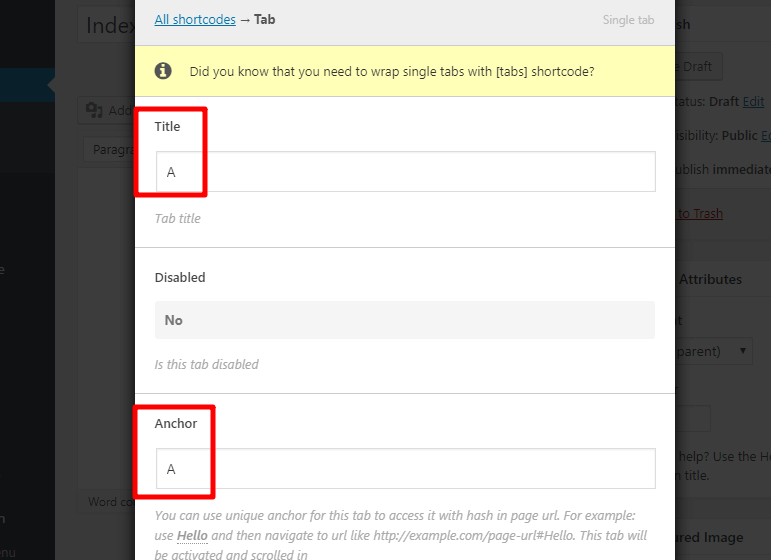771x560 pixels.
Task: Click the Edit link next to Status: Draft
Action: click(753, 101)
